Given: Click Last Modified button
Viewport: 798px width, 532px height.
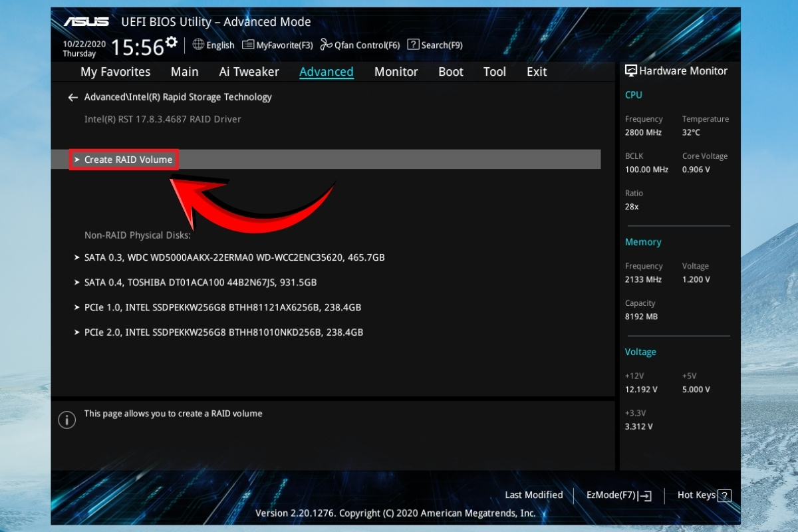Looking at the screenshot, I should [x=533, y=495].
